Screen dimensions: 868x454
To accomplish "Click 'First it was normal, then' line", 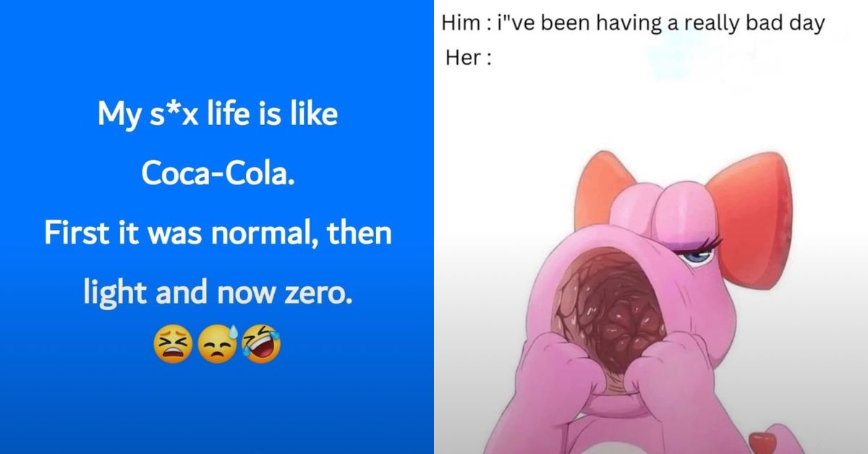I will pos(217,233).
